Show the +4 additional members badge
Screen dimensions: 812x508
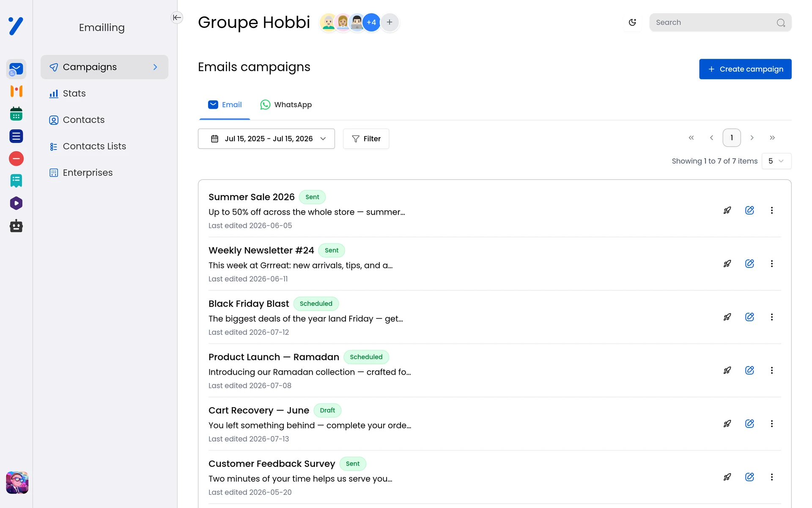pyautogui.click(x=371, y=22)
